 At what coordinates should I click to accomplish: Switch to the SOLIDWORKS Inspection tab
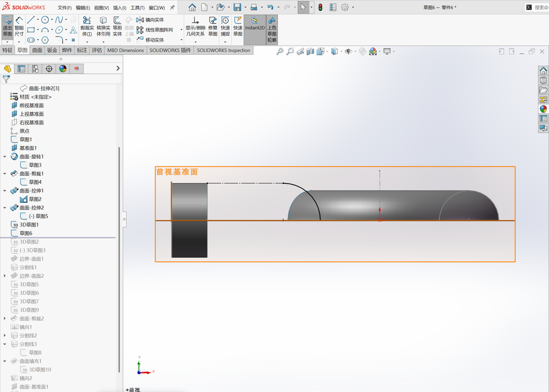(x=224, y=50)
